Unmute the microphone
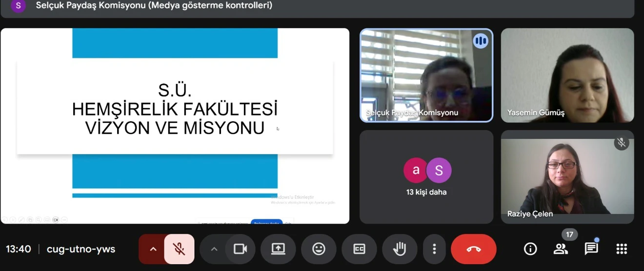 click(x=179, y=249)
